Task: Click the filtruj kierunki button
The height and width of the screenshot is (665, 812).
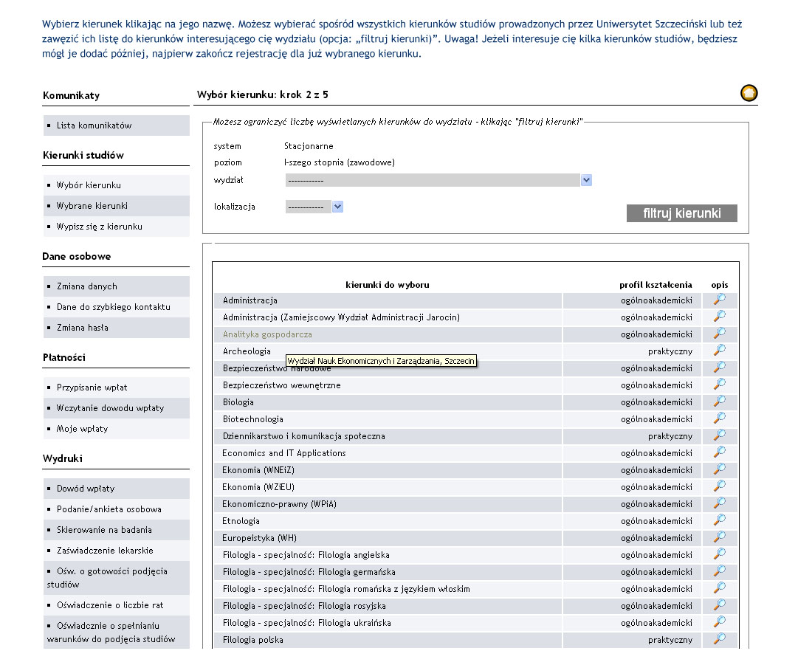Action: pyautogui.click(x=681, y=213)
